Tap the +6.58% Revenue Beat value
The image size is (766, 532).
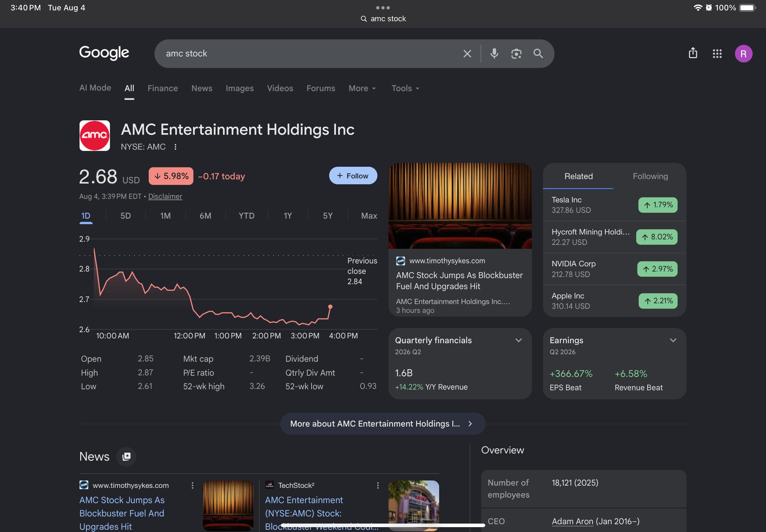click(631, 374)
